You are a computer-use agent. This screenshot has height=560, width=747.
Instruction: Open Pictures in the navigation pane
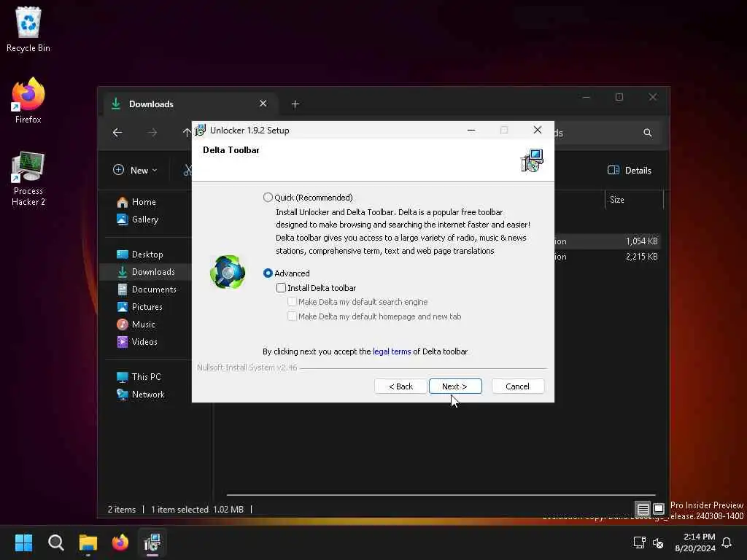coord(147,307)
